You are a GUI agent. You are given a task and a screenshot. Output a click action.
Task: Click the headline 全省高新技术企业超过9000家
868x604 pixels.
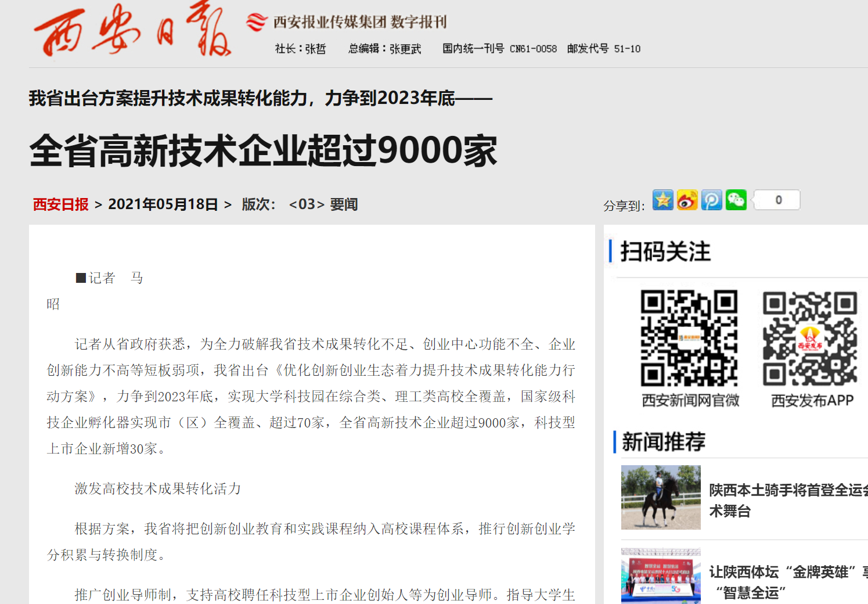pyautogui.click(x=263, y=150)
